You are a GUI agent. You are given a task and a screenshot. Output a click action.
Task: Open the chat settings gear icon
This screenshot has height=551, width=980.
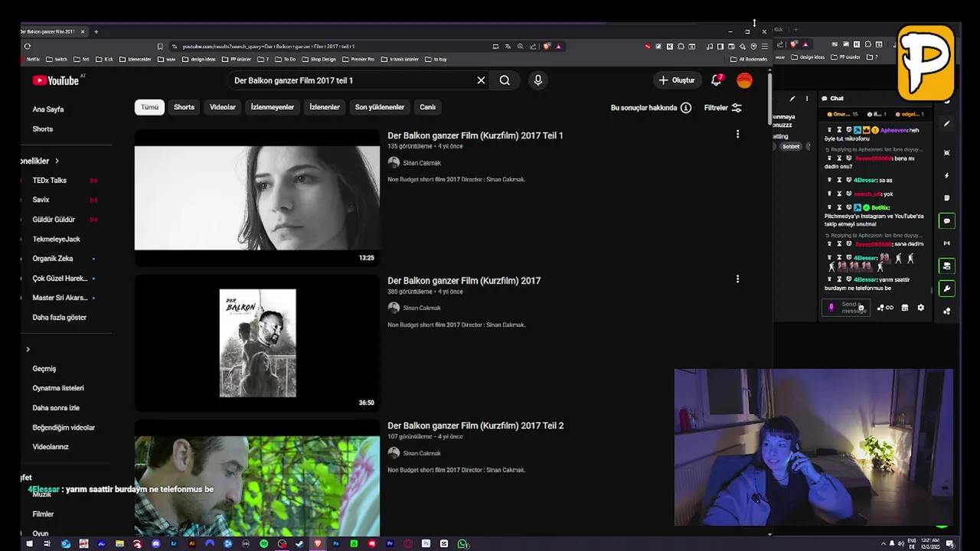tap(920, 308)
